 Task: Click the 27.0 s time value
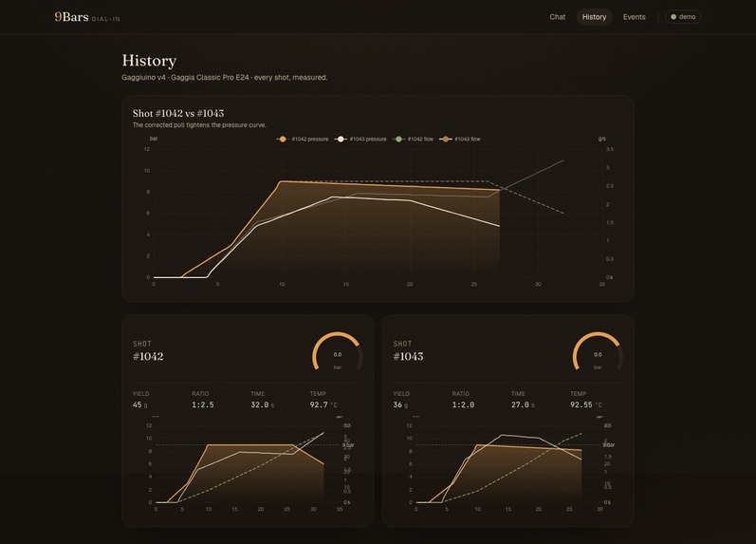[x=523, y=405]
